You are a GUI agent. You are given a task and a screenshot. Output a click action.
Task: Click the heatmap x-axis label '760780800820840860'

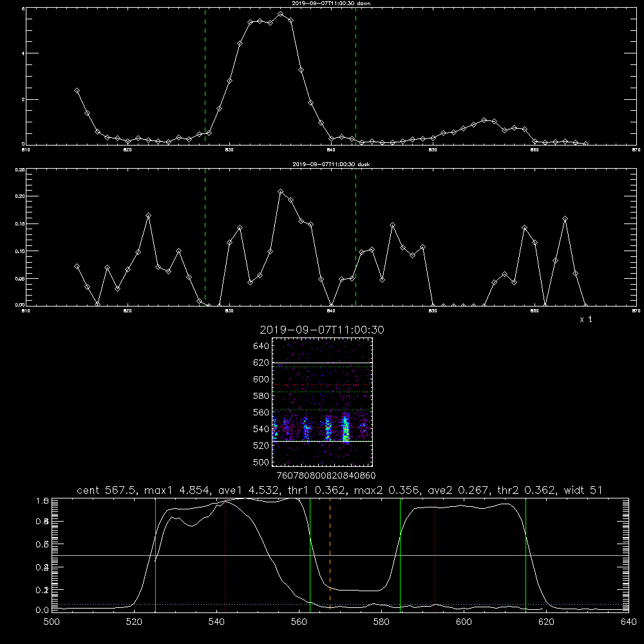click(x=326, y=476)
